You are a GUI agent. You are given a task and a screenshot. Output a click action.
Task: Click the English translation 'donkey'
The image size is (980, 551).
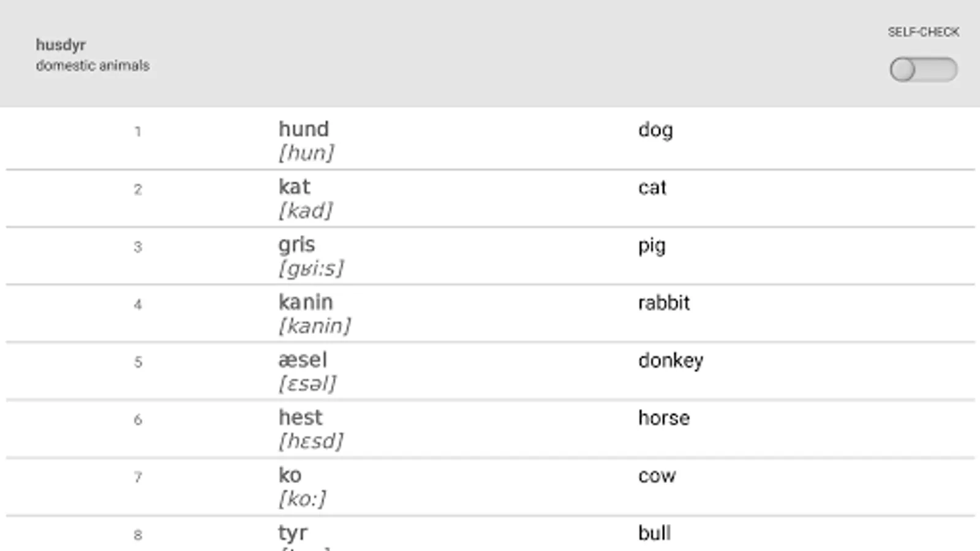click(671, 361)
